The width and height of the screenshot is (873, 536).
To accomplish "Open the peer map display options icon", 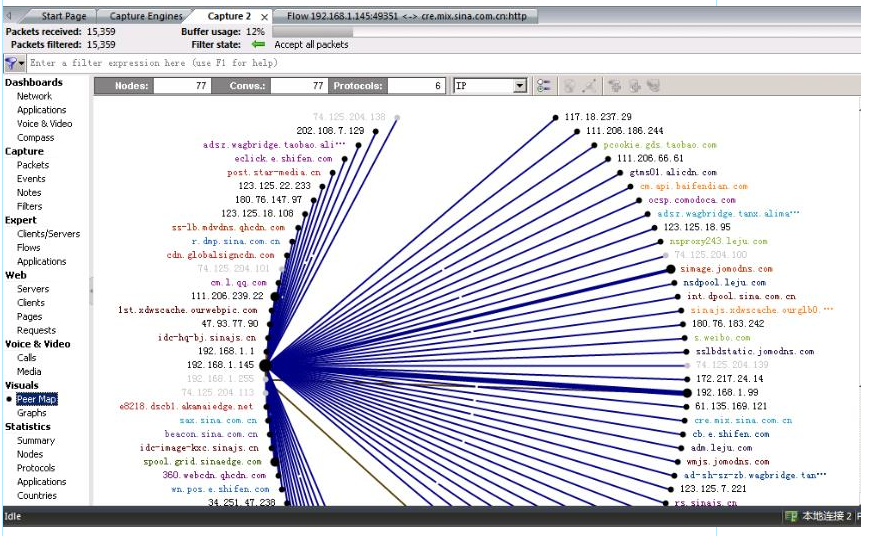I will [543, 86].
